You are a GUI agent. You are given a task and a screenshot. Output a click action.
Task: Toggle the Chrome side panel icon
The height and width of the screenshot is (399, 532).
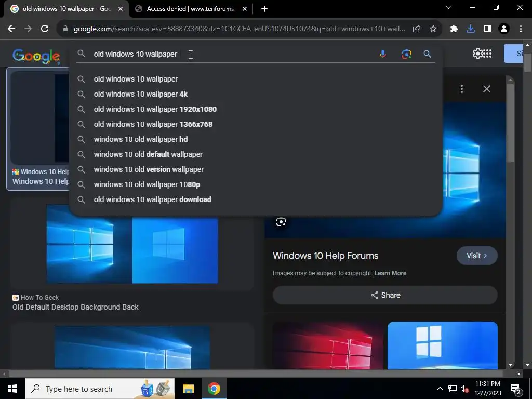coord(487,29)
